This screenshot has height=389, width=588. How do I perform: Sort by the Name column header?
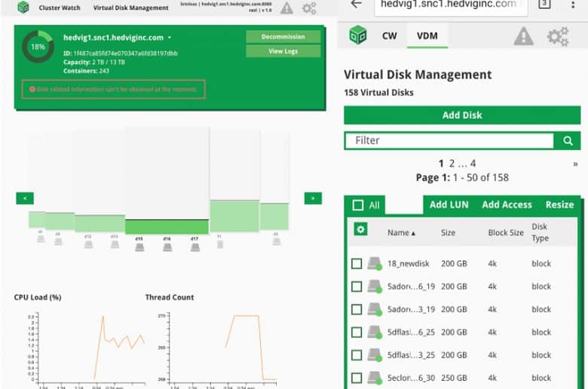point(401,233)
